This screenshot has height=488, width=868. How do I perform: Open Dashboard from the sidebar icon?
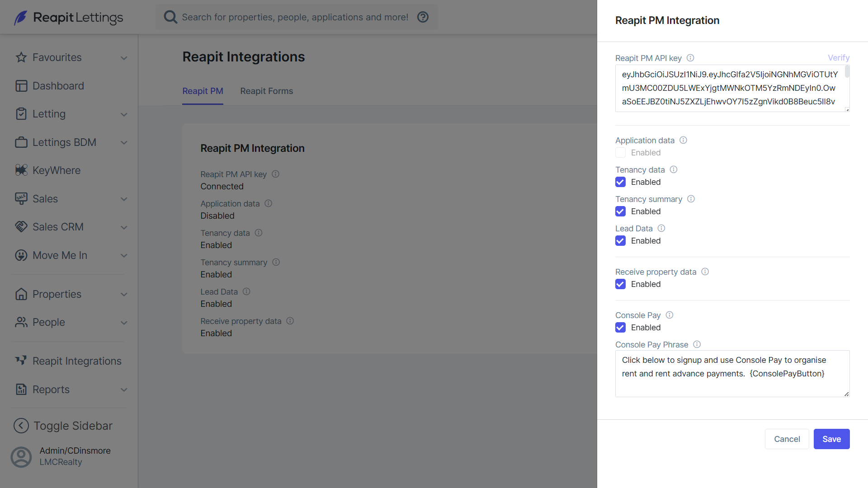[21, 86]
